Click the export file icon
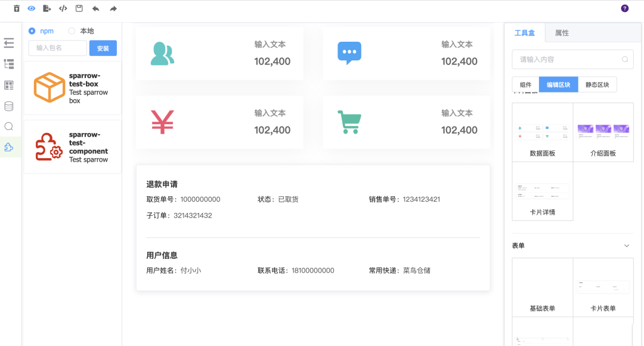 coord(47,8)
